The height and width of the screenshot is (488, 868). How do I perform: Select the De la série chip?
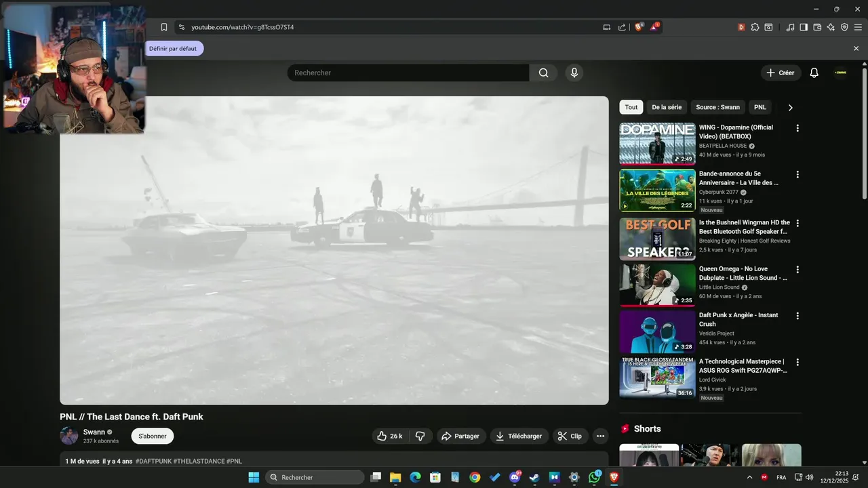coord(667,107)
